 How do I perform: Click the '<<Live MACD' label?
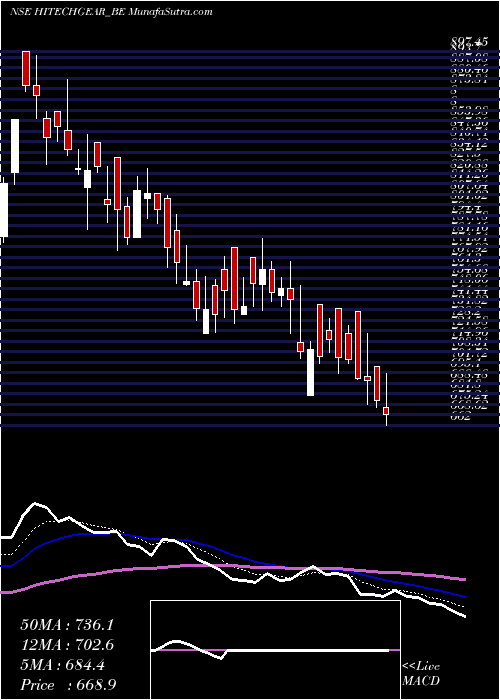coord(421,674)
